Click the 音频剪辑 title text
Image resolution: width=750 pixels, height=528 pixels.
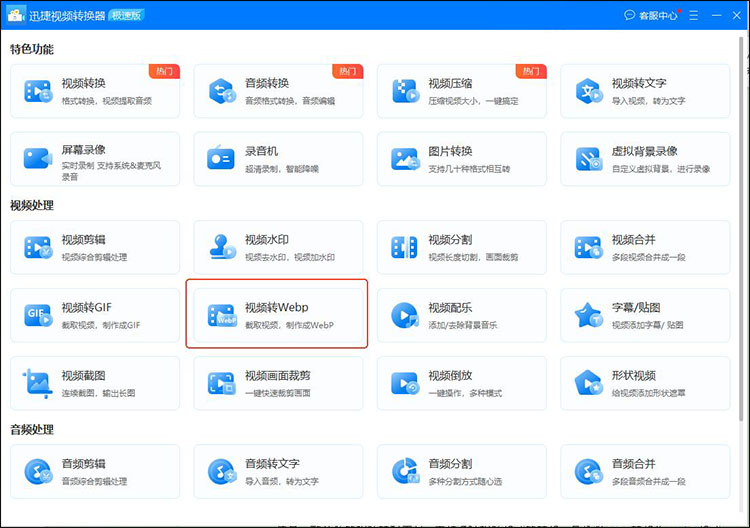[84, 464]
